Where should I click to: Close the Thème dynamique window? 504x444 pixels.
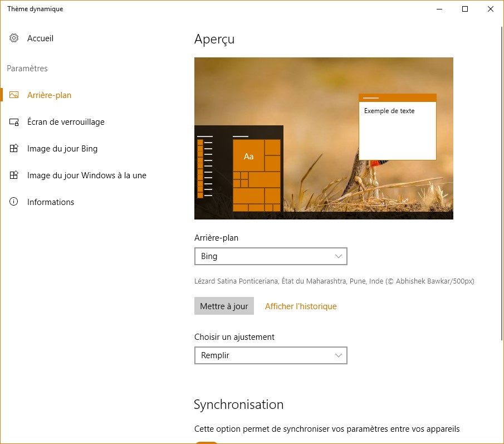coord(491,9)
